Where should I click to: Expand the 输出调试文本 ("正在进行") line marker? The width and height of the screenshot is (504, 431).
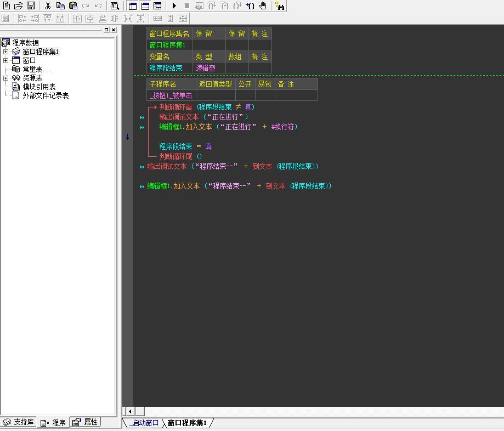coord(142,118)
